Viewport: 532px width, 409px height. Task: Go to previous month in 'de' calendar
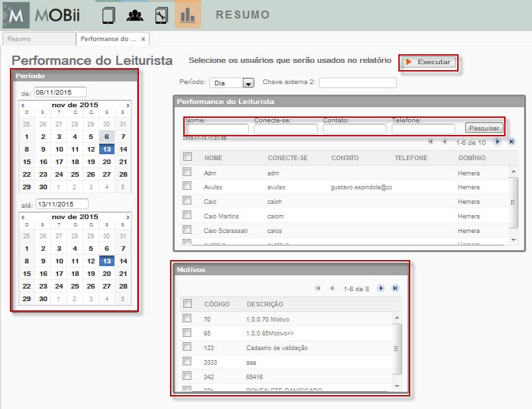[x=23, y=105]
